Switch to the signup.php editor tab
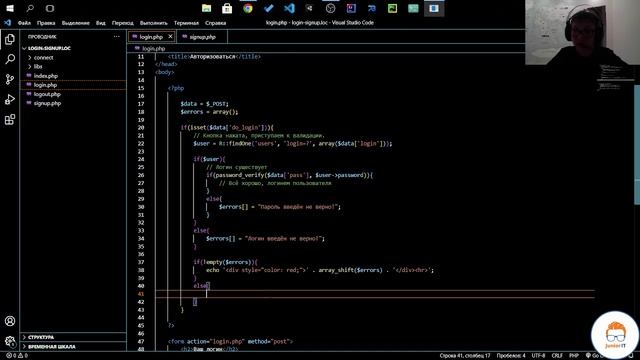Image resolution: width=640 pixels, height=360 pixels. click(202, 37)
